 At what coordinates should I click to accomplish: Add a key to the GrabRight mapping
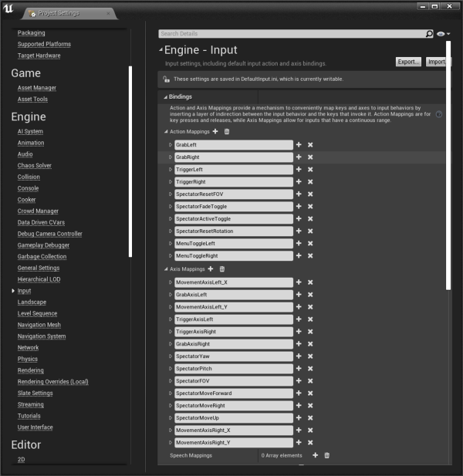299,157
